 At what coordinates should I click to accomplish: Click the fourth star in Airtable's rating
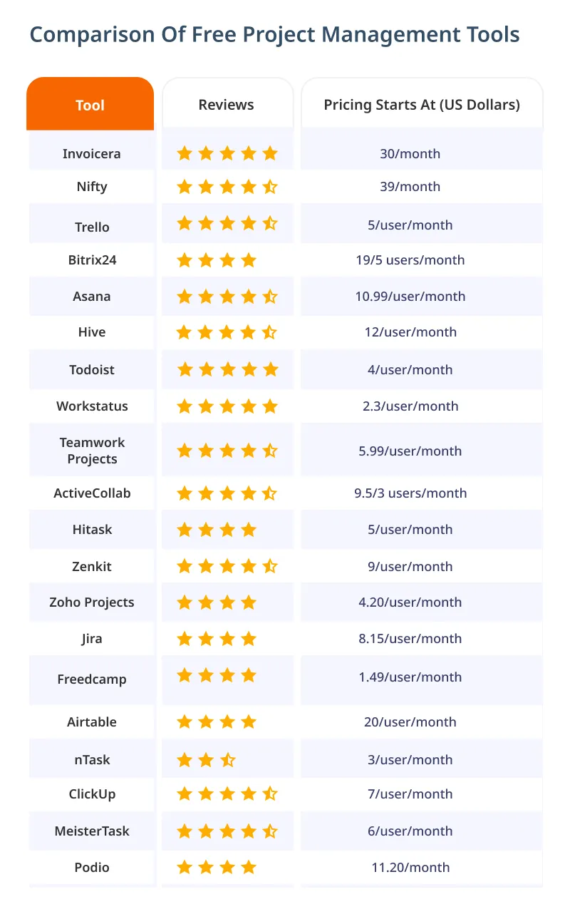click(x=249, y=722)
